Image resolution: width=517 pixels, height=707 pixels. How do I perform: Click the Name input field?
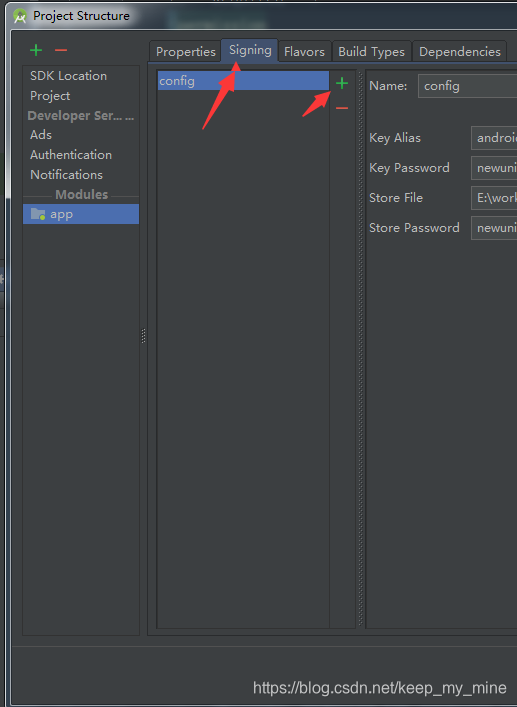tap(467, 86)
